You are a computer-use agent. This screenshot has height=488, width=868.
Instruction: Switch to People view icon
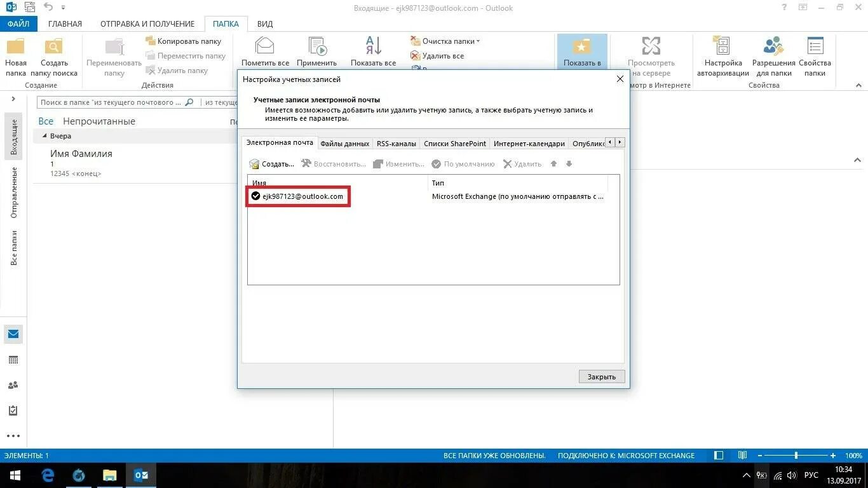coord(13,385)
